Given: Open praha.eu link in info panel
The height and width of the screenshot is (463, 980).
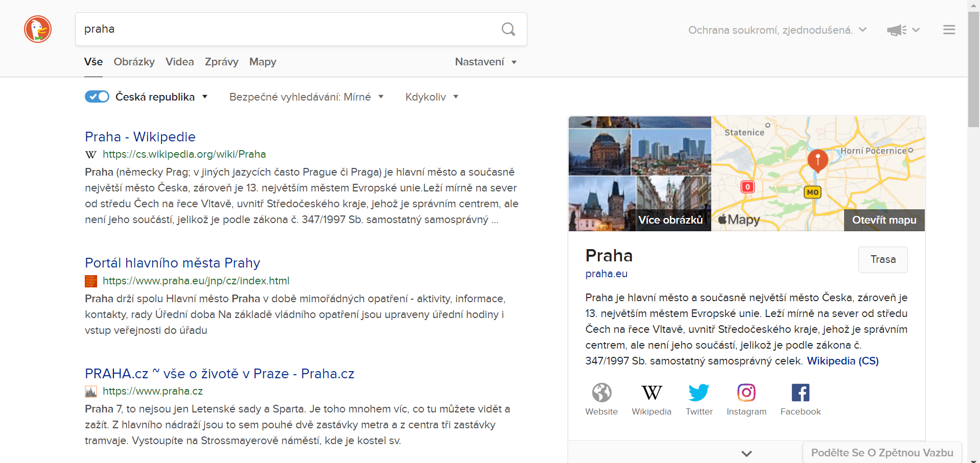Looking at the screenshot, I should pyautogui.click(x=606, y=274).
